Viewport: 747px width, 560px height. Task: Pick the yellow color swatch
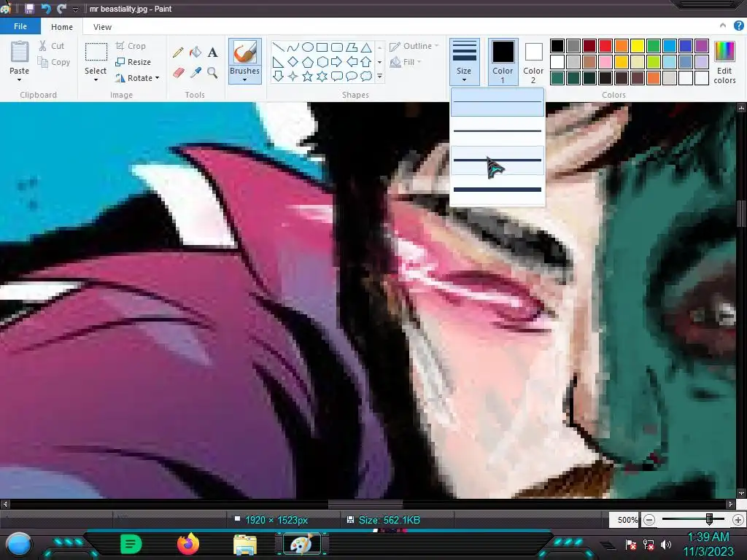pyautogui.click(x=637, y=46)
